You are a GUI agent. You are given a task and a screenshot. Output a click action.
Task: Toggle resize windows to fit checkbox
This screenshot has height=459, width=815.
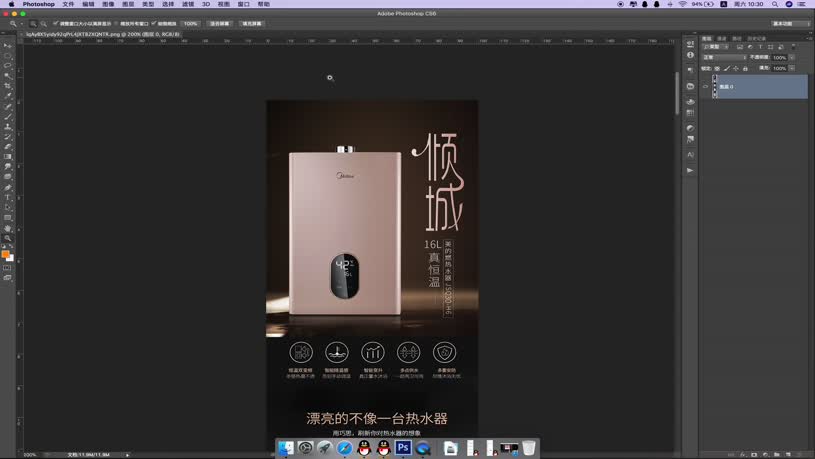click(x=56, y=23)
